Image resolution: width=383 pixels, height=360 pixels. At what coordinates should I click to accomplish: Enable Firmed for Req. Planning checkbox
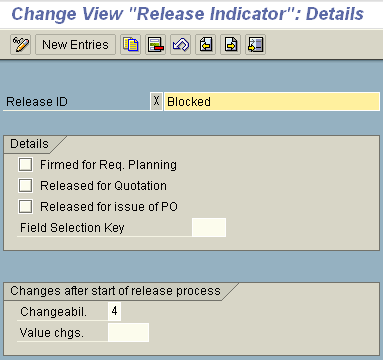click(25, 165)
